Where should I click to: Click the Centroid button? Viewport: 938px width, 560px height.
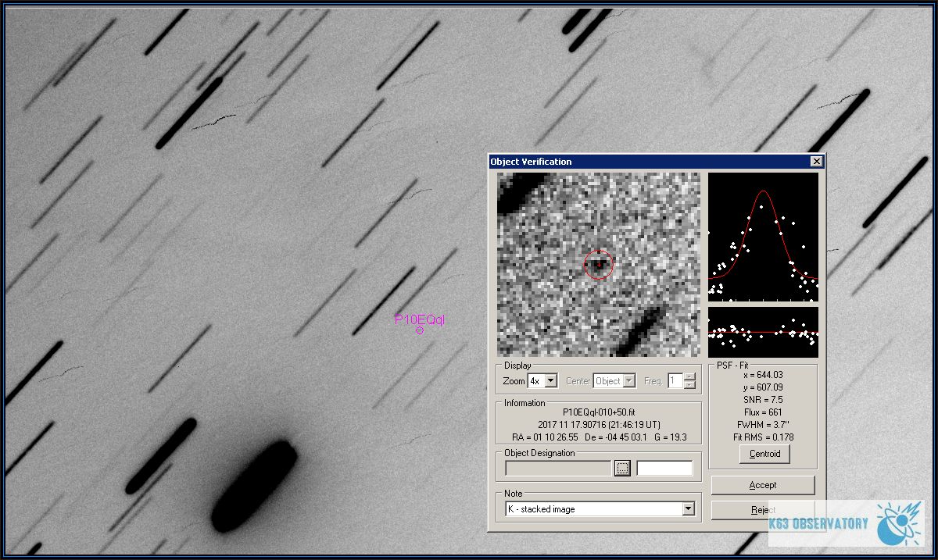pyautogui.click(x=764, y=454)
